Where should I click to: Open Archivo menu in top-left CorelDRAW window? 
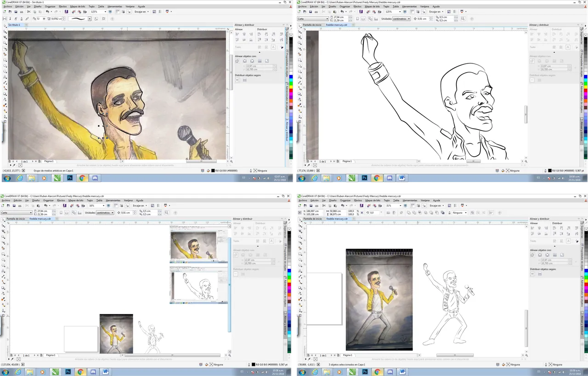point(7,7)
